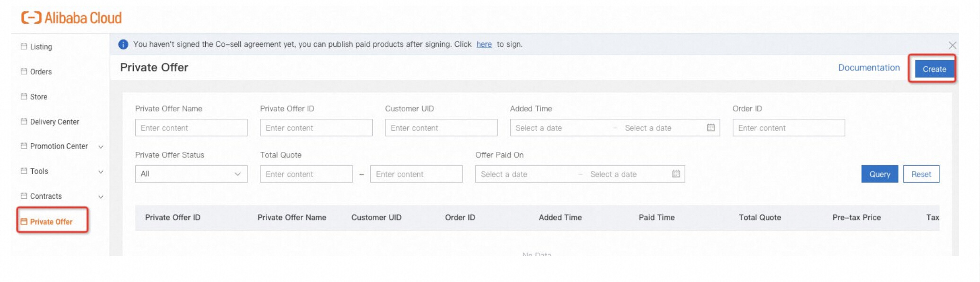Open calendar icon for Offer Paid On
Image resolution: width=980 pixels, height=282 pixels.
point(676,174)
